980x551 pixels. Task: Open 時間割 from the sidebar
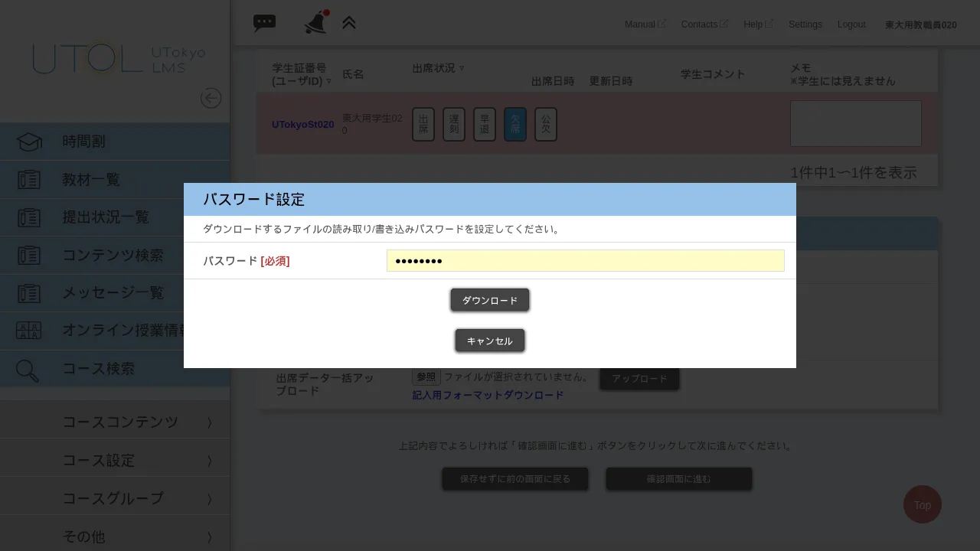[x=83, y=141]
